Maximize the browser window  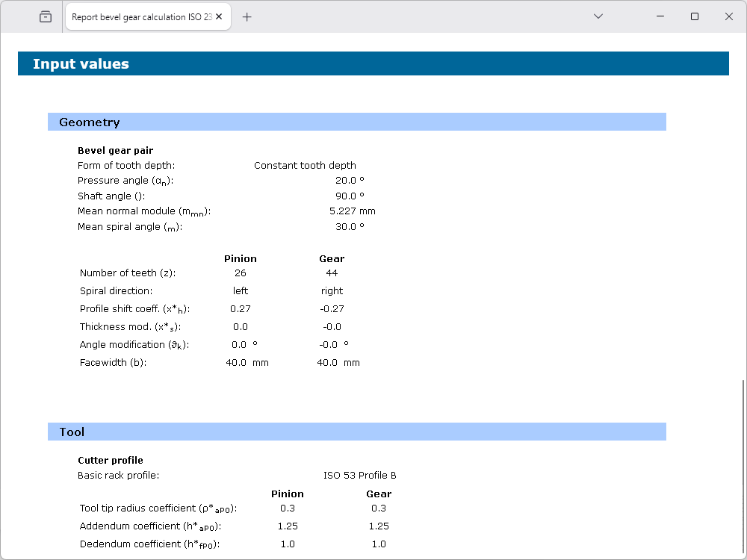tap(695, 16)
